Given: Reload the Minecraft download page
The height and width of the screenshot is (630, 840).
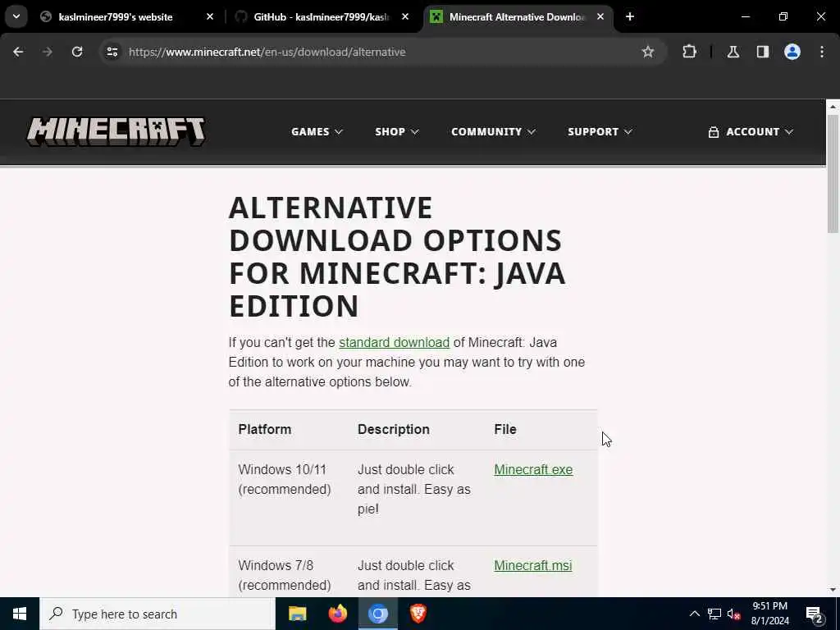Looking at the screenshot, I should pyautogui.click(x=77, y=52).
